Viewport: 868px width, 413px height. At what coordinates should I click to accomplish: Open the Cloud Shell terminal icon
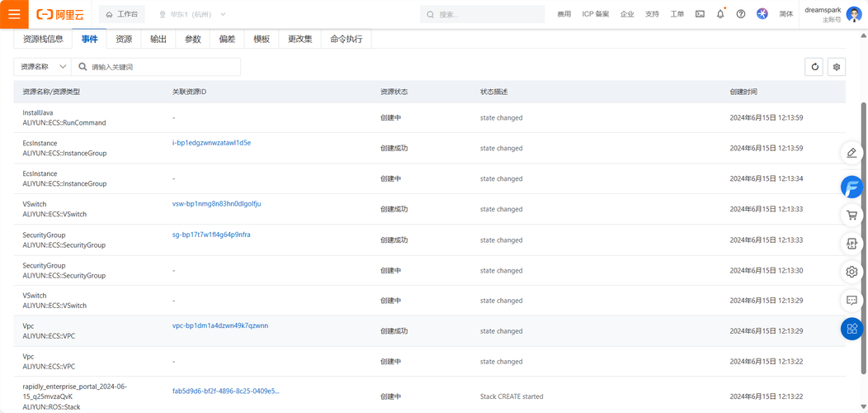(700, 14)
